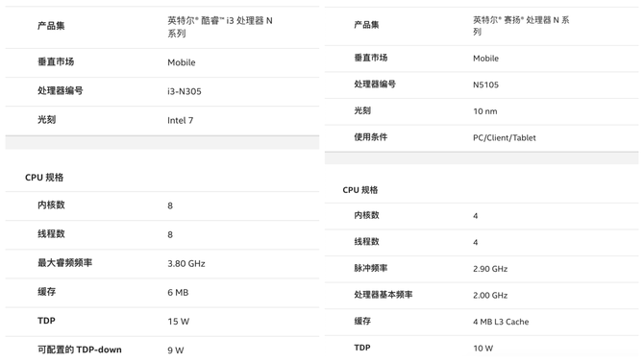Select the N5105 processor number value
The height and width of the screenshot is (362, 644).
pyautogui.click(x=485, y=84)
